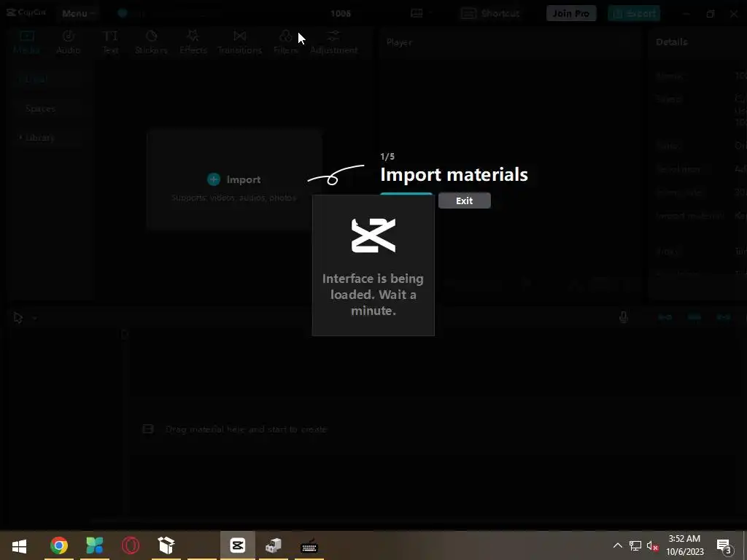
Task: Click the Details panel heading
Action: click(x=671, y=42)
